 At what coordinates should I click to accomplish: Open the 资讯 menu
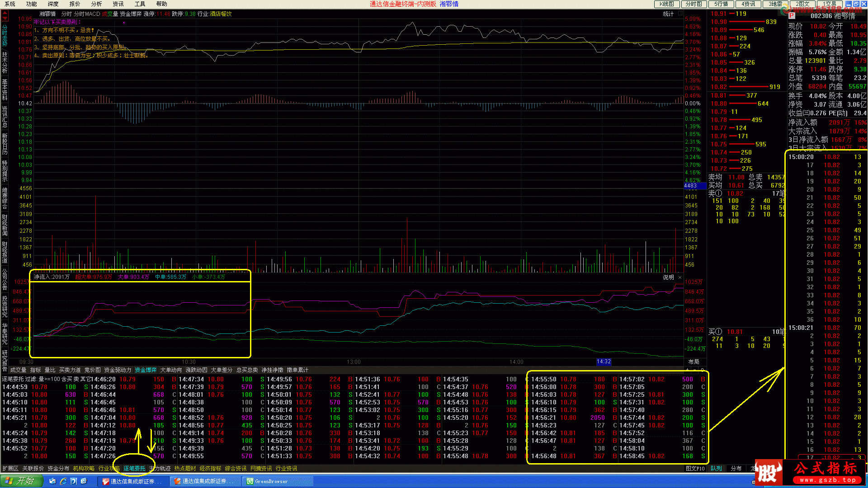118,4
